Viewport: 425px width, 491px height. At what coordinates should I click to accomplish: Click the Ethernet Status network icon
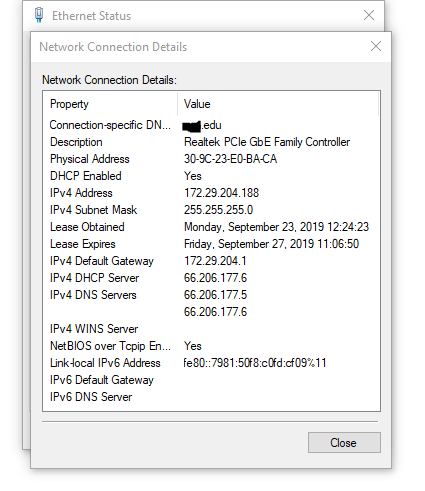click(39, 15)
